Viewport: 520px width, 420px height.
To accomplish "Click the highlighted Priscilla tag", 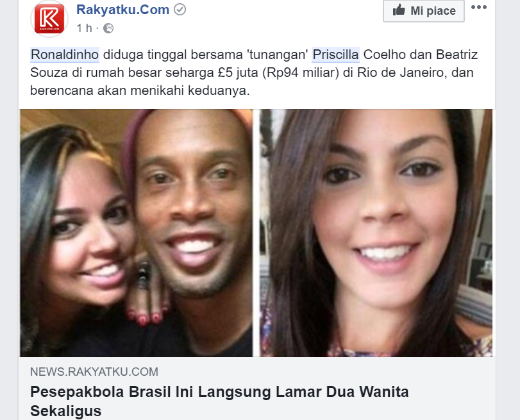I will pyautogui.click(x=335, y=55).
